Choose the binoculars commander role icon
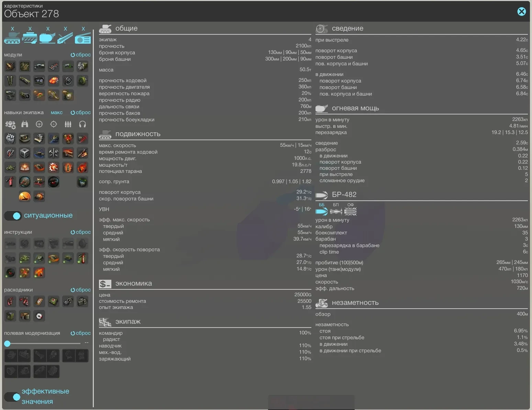 click(25, 124)
